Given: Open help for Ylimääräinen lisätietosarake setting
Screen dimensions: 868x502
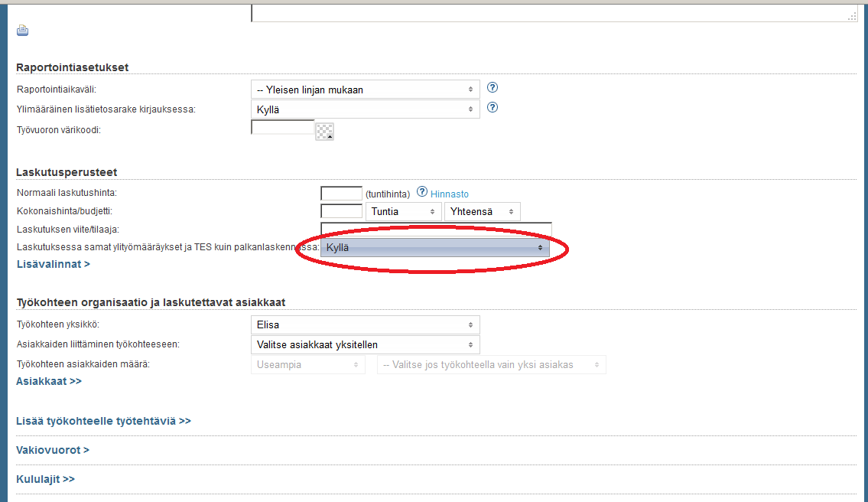Looking at the screenshot, I should pyautogui.click(x=493, y=108).
